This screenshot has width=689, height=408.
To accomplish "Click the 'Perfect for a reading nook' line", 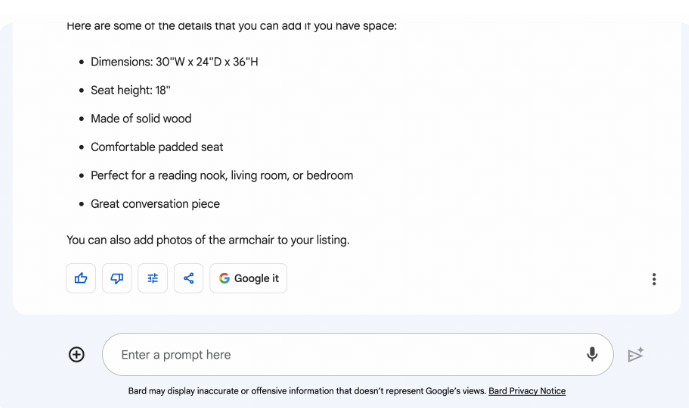I will coord(221,175).
